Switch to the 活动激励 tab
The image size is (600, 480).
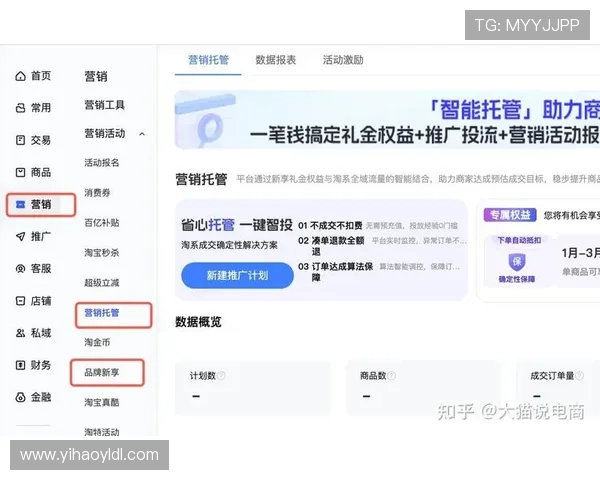(343, 60)
